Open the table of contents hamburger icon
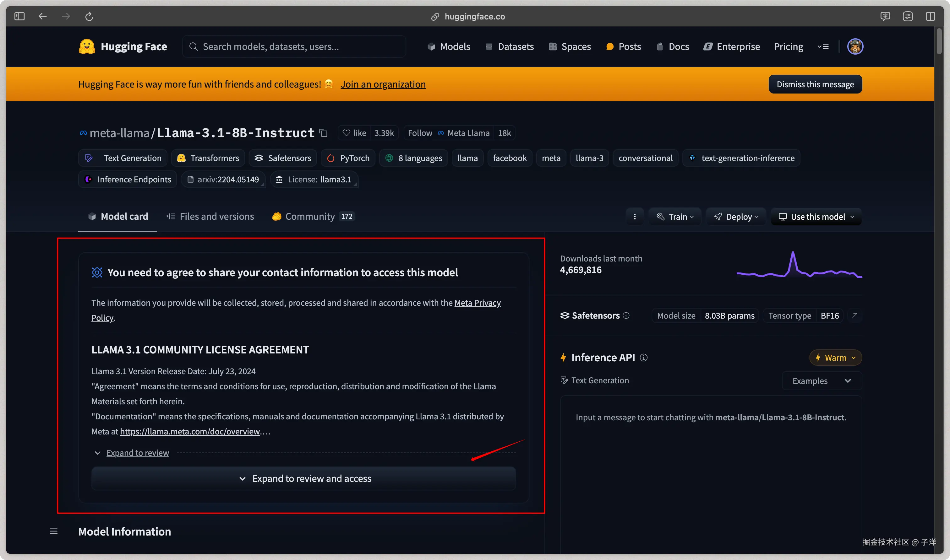The image size is (950, 560). point(54,531)
